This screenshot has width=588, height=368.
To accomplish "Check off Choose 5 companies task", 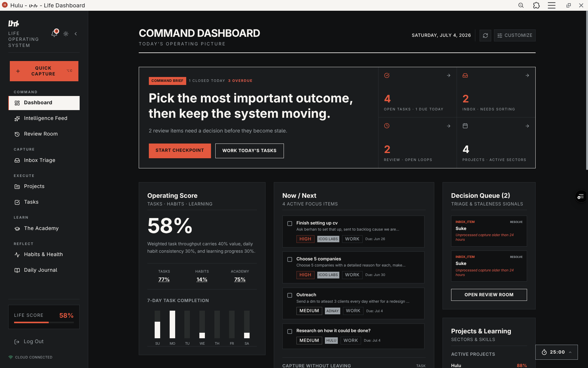I will 290,259.
